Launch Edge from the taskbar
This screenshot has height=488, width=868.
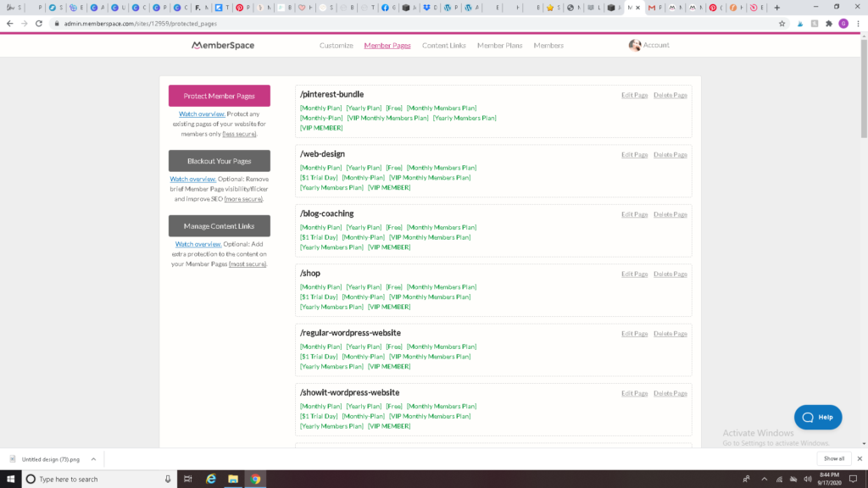click(x=210, y=480)
